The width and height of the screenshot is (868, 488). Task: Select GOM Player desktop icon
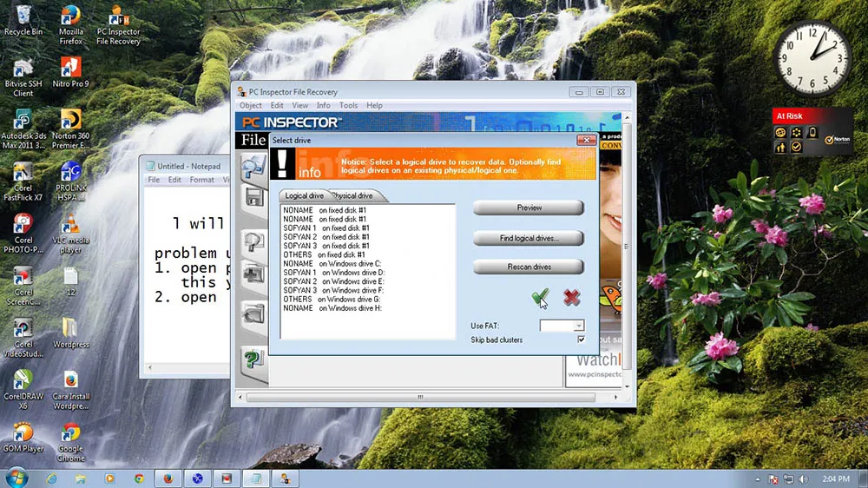click(23, 438)
